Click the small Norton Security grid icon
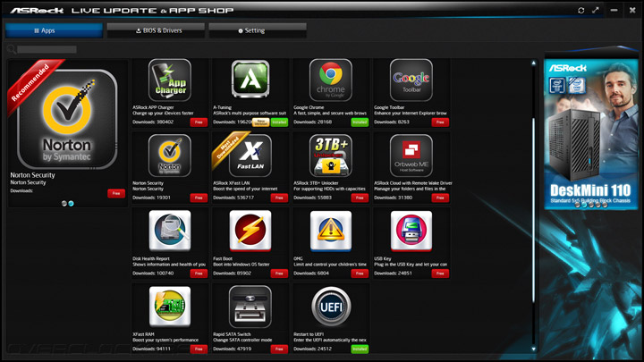 (x=170, y=156)
